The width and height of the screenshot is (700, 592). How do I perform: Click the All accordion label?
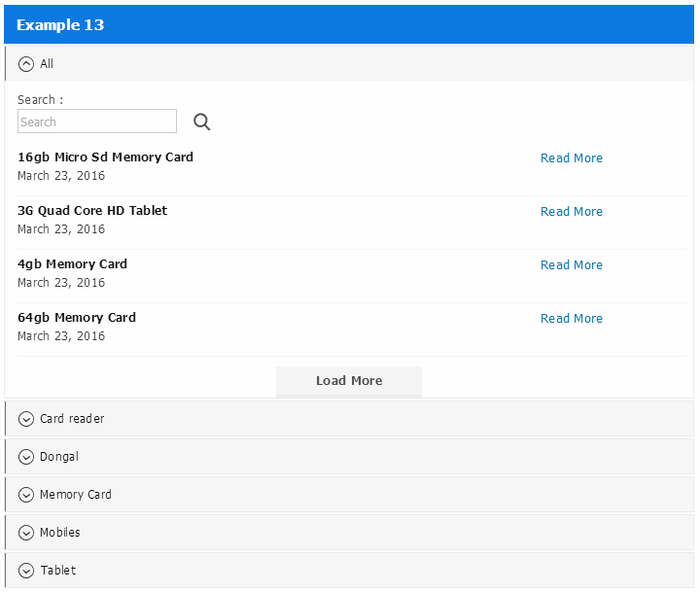47,64
